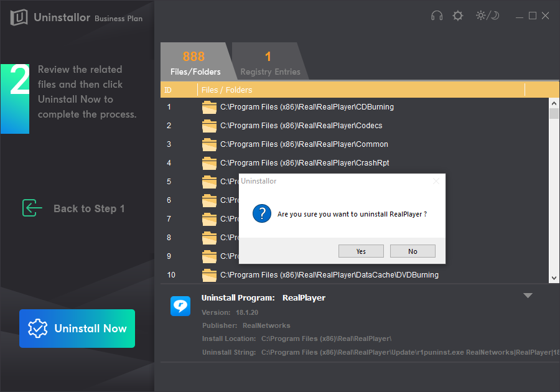Click the Back to Step 1 arrow icon
Viewport: 560px width, 392px height.
pos(32,208)
